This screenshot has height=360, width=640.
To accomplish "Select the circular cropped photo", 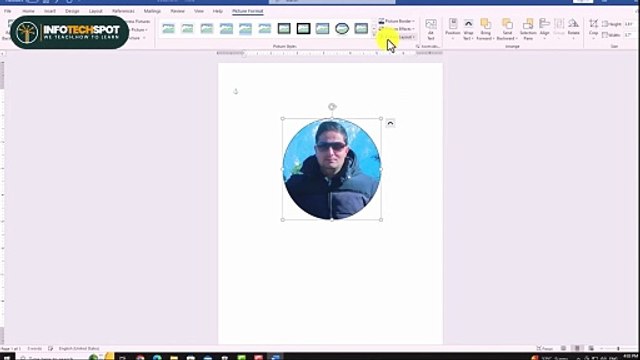I will pyautogui.click(x=332, y=169).
